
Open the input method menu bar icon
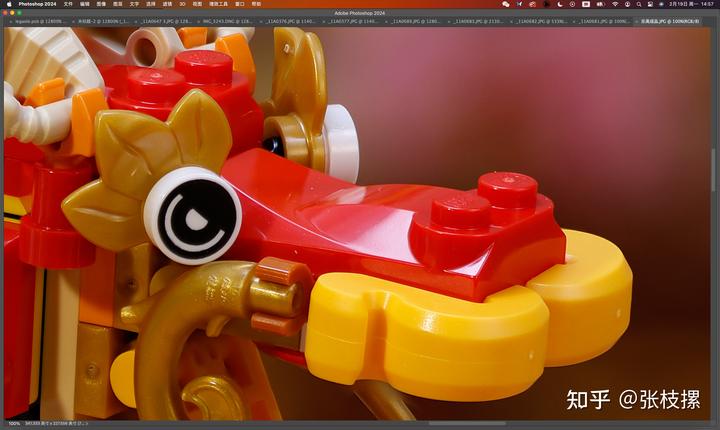[x=586, y=4]
